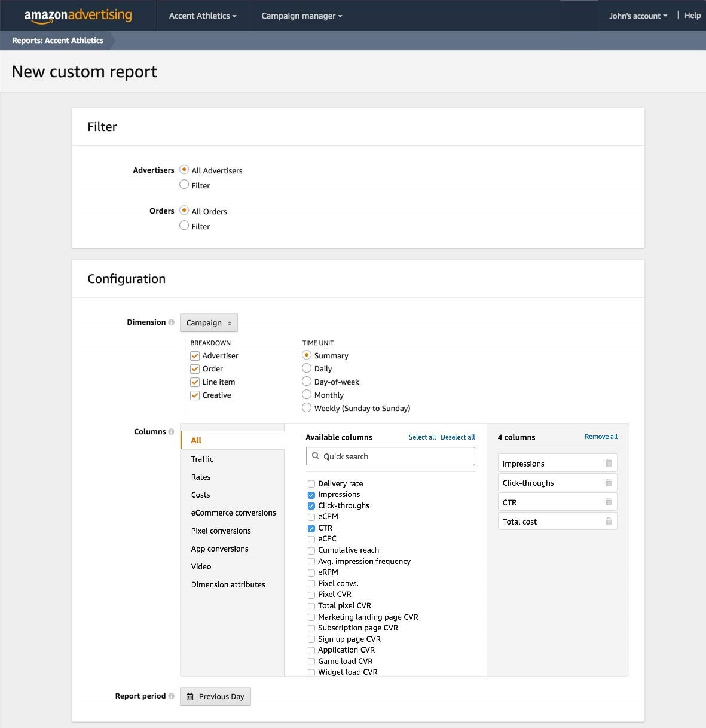Uncheck the CTR column checkbox

[x=311, y=528]
